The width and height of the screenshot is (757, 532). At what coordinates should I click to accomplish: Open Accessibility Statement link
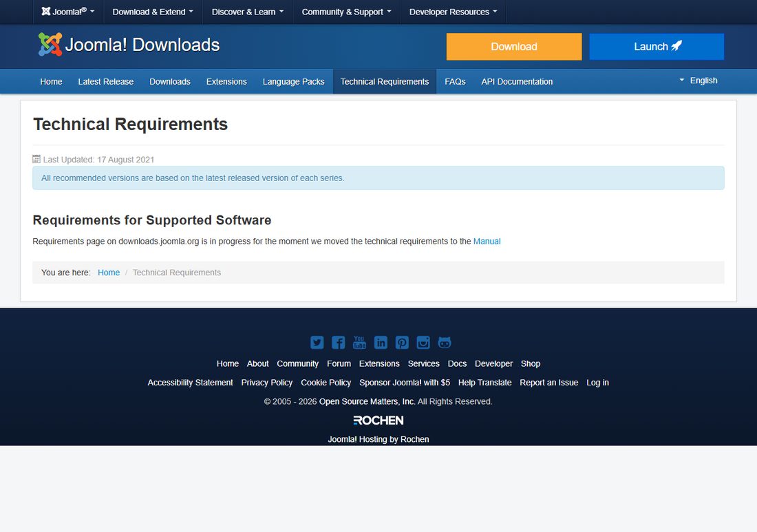click(190, 383)
